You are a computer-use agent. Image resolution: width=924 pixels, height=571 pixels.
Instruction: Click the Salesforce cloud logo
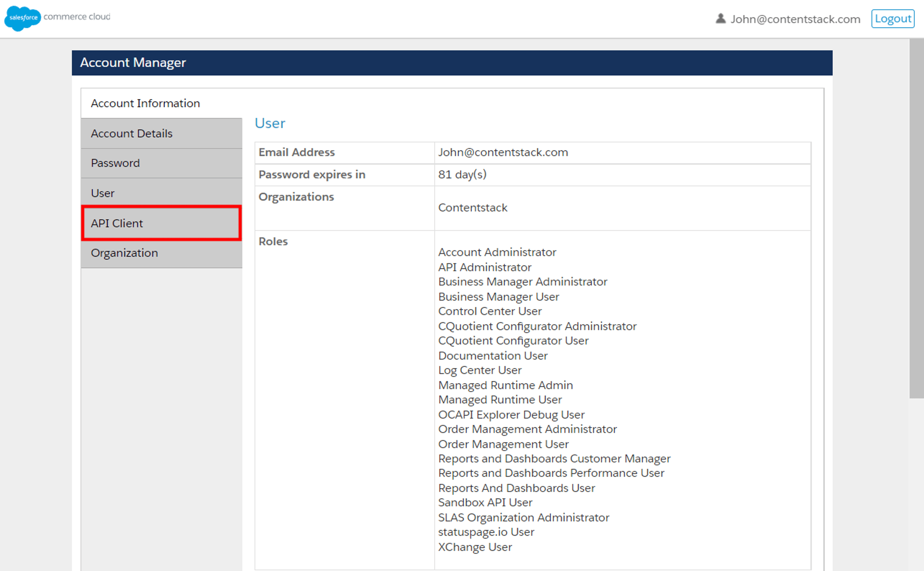(22, 18)
